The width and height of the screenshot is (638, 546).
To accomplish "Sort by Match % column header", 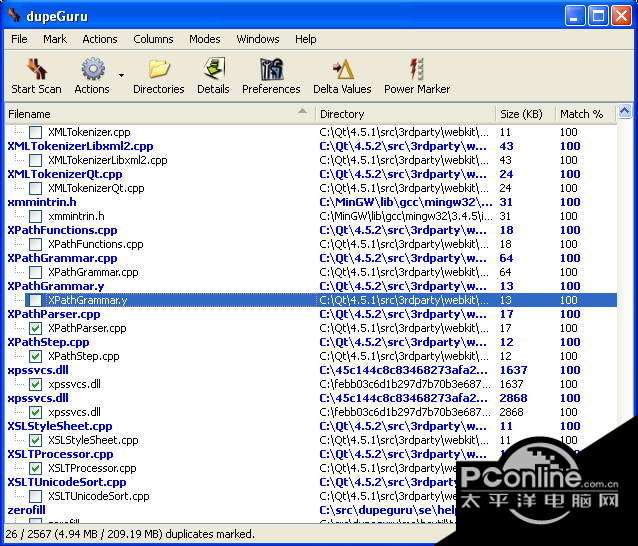I will [586, 114].
